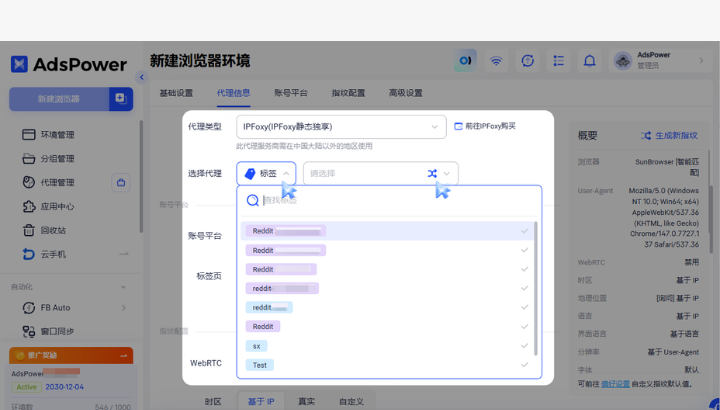Click the sidebar vertical scrollbar
Image resolution: width=720 pixels, height=410 pixels.
point(141,177)
